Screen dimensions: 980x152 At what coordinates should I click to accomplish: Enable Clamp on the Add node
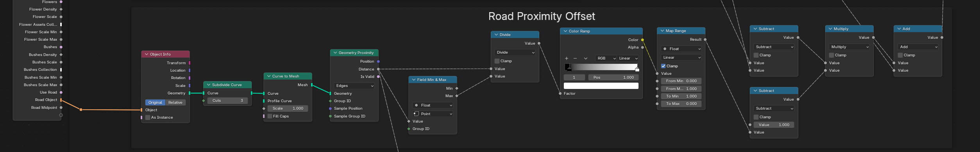[x=900, y=55]
